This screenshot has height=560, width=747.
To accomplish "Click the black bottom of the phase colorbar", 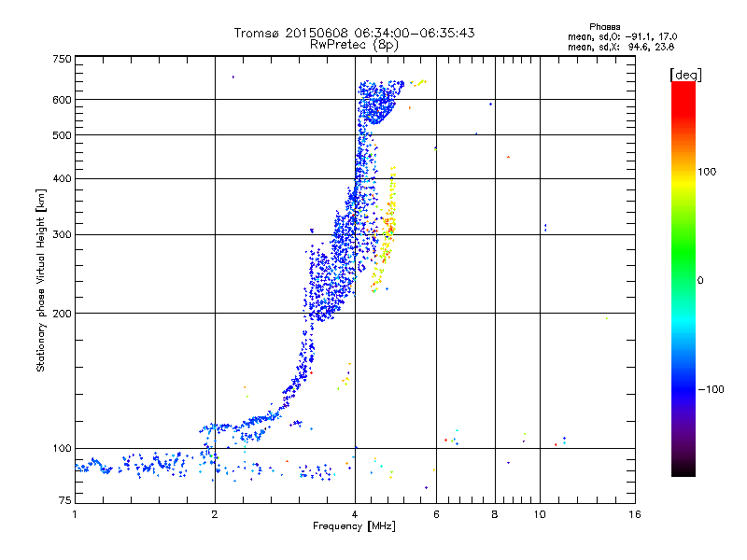I will (684, 469).
